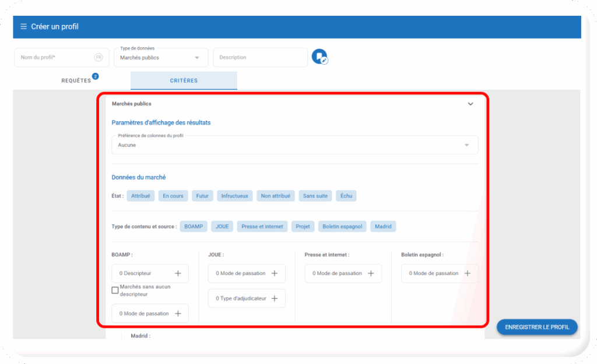This screenshot has height=364, width=597.
Task: Toggle the BOAMP source chip
Action: pos(193,227)
